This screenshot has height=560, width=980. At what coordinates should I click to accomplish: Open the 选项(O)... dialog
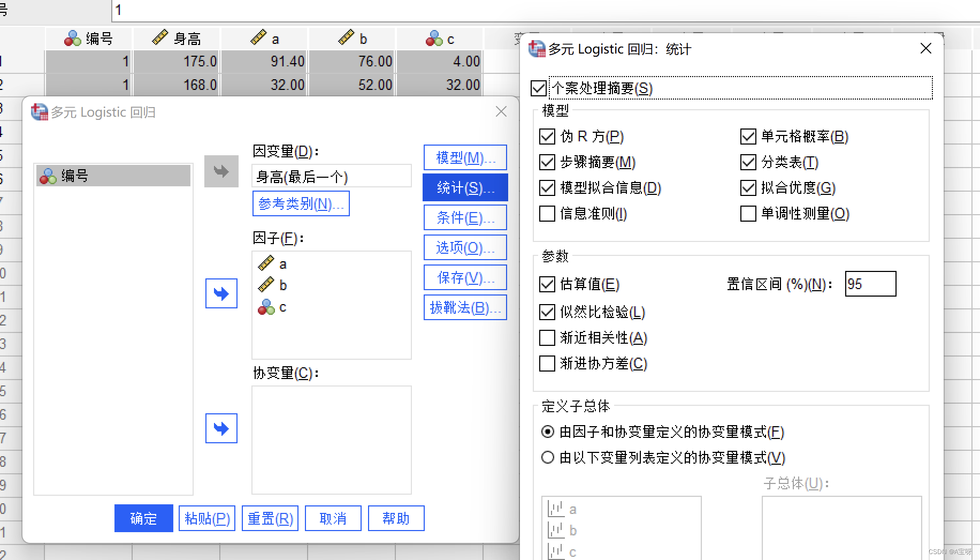coord(465,247)
